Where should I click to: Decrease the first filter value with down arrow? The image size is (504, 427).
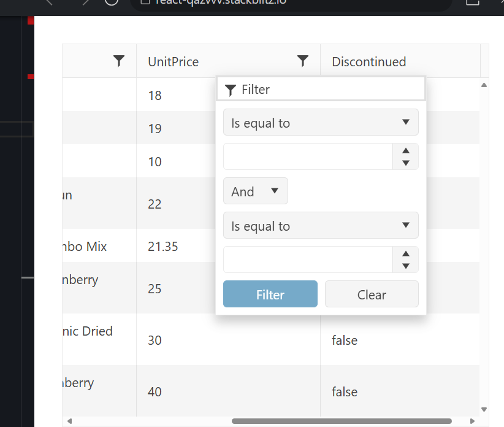point(405,163)
